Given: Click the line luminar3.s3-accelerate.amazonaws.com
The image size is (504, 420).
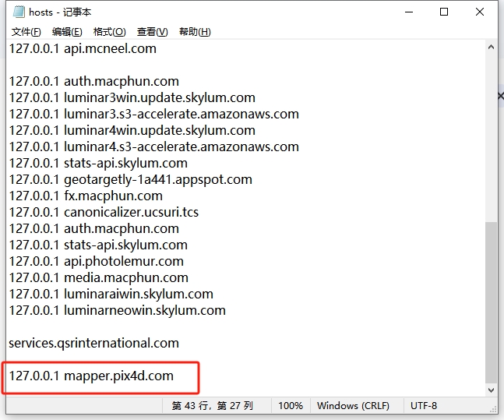Looking at the screenshot, I should coord(154,115).
